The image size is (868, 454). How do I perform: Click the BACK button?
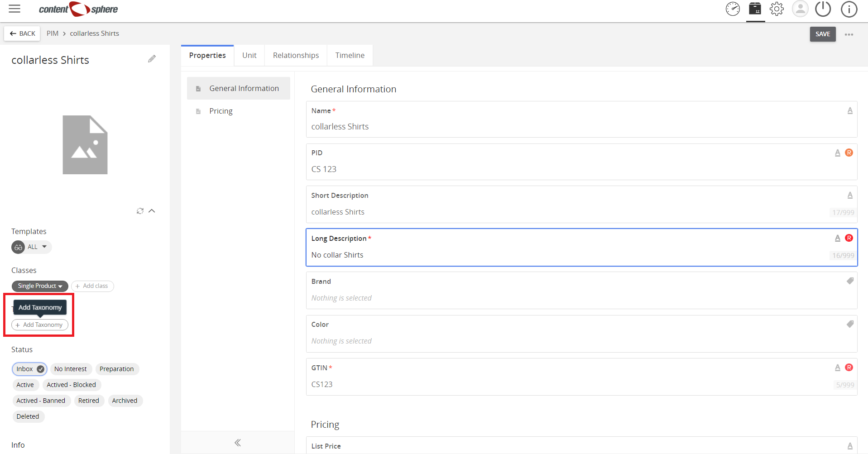[22, 33]
